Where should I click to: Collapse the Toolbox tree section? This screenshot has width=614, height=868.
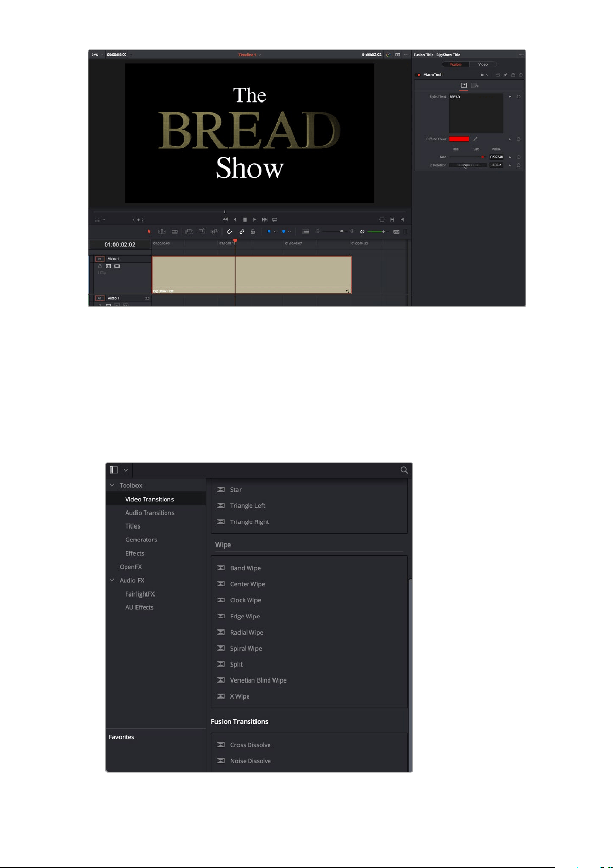[112, 485]
